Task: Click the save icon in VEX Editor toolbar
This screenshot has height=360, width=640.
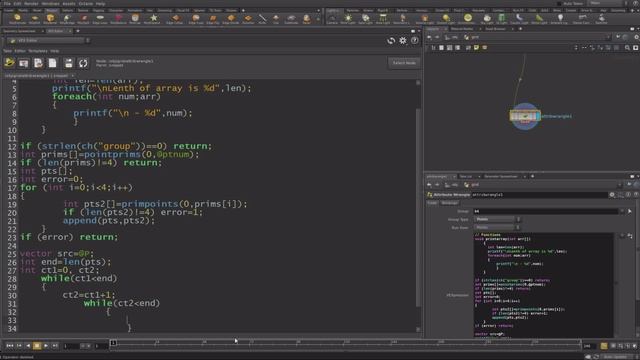Action: tap(69, 63)
